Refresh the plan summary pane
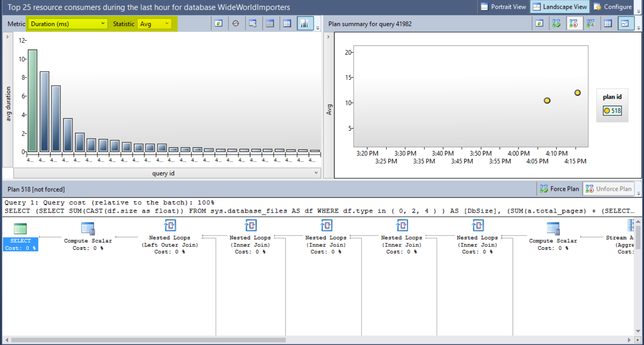The width and height of the screenshot is (644, 345). [540, 24]
